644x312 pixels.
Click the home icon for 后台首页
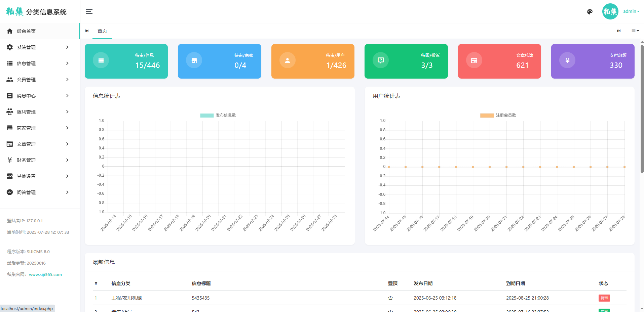(x=10, y=31)
